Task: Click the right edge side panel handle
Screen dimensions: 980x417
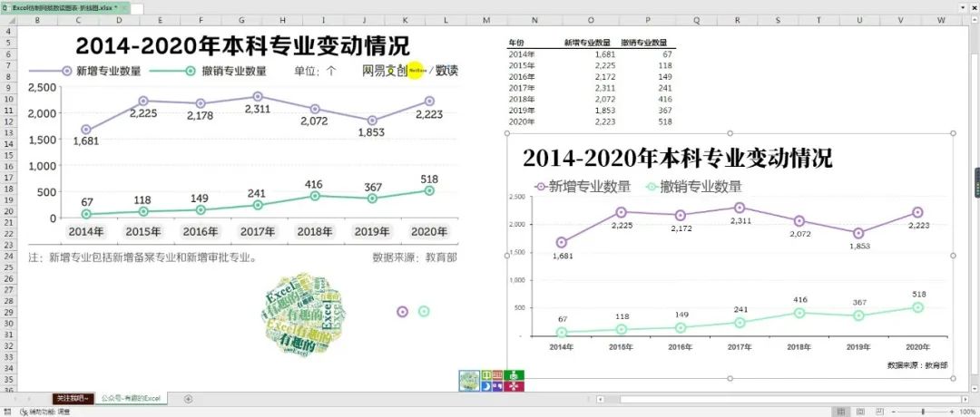Action: click(x=976, y=183)
